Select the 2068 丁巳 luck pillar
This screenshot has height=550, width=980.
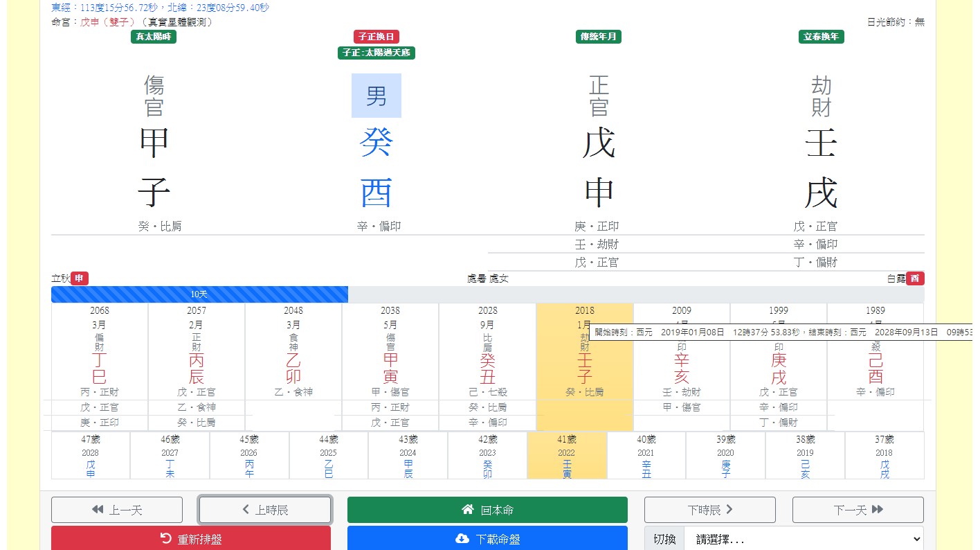coord(100,367)
